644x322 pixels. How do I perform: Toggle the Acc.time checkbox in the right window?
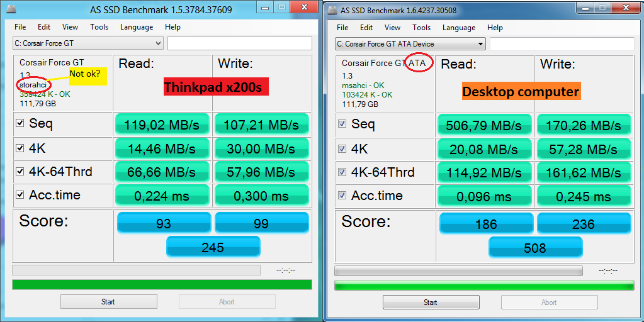click(342, 195)
